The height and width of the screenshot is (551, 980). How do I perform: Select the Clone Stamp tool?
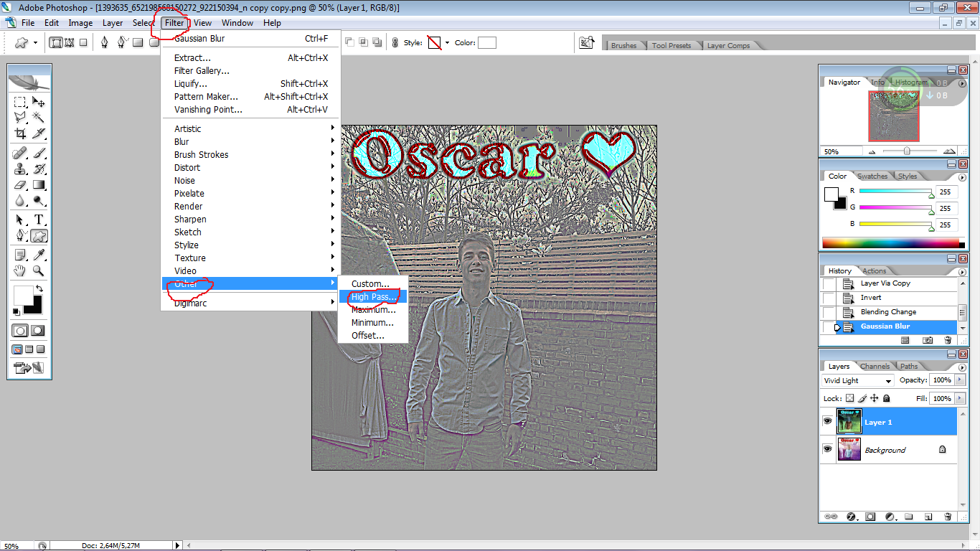(20, 169)
